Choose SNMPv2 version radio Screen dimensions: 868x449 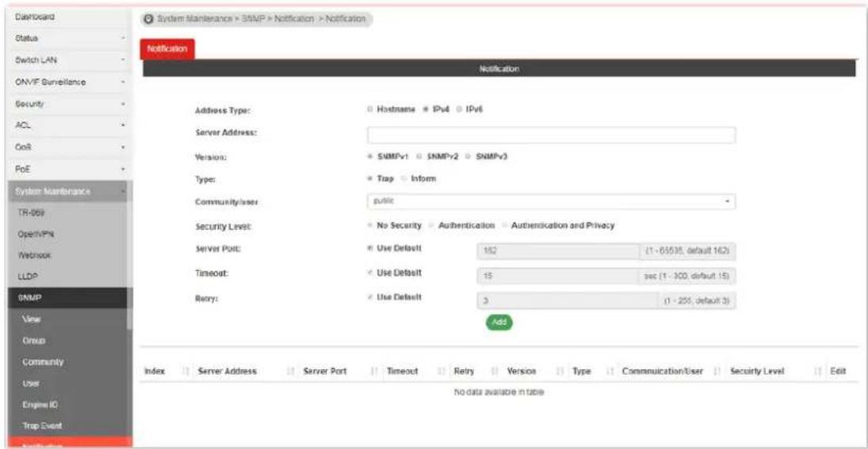pos(419,156)
